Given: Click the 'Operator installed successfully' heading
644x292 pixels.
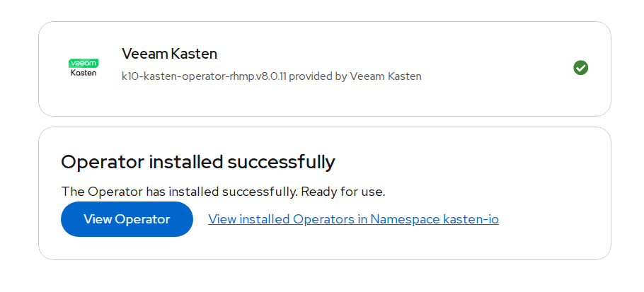Looking at the screenshot, I should click(197, 162).
